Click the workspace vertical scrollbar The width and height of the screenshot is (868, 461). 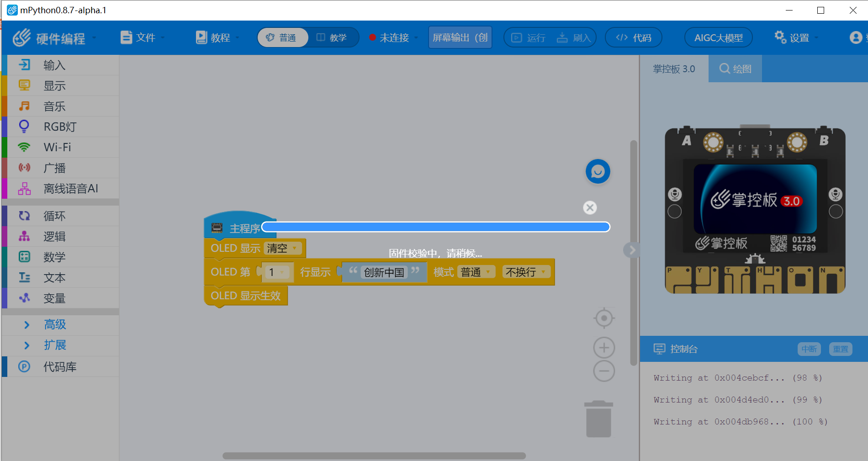634,253
